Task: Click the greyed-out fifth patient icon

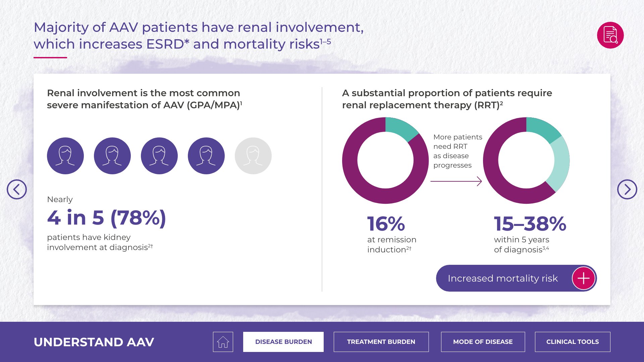Action: 253,156
